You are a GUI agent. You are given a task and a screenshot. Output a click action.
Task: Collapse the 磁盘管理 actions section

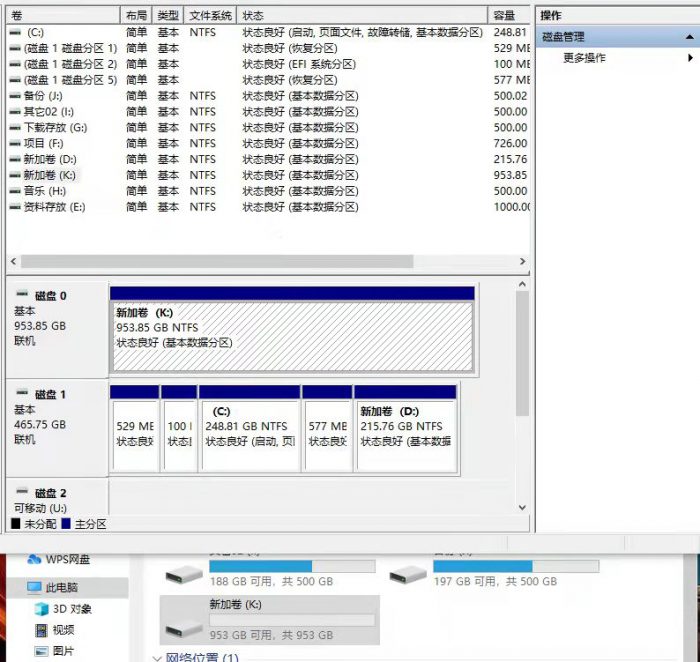click(689, 37)
